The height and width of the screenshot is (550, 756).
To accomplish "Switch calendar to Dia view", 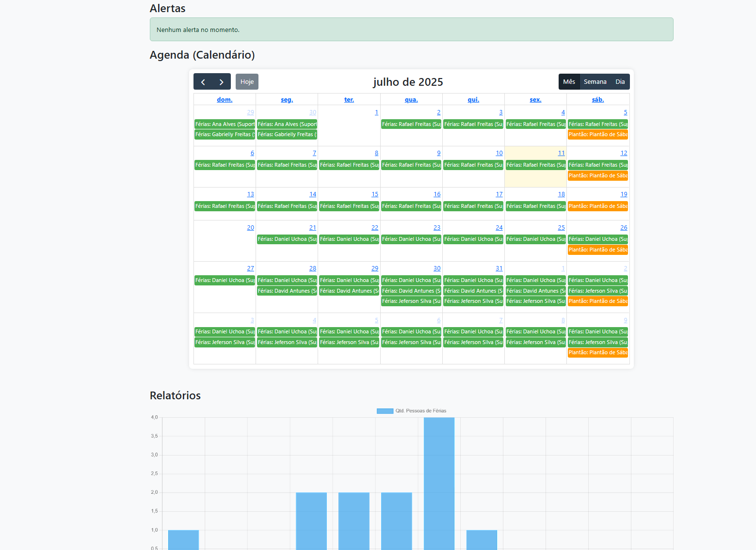I will click(x=620, y=82).
